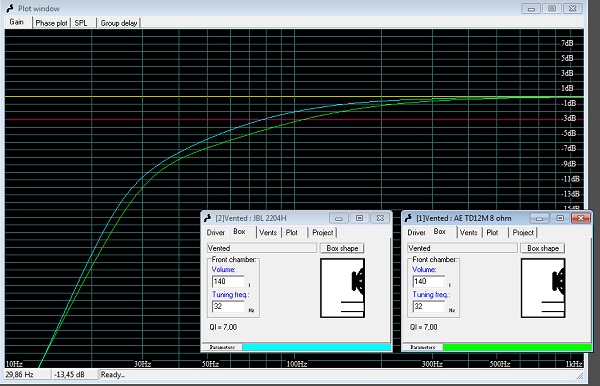This screenshot has width=600, height=386.
Task: Click Box shape button in JBL 2204H window
Action: [x=342, y=248]
